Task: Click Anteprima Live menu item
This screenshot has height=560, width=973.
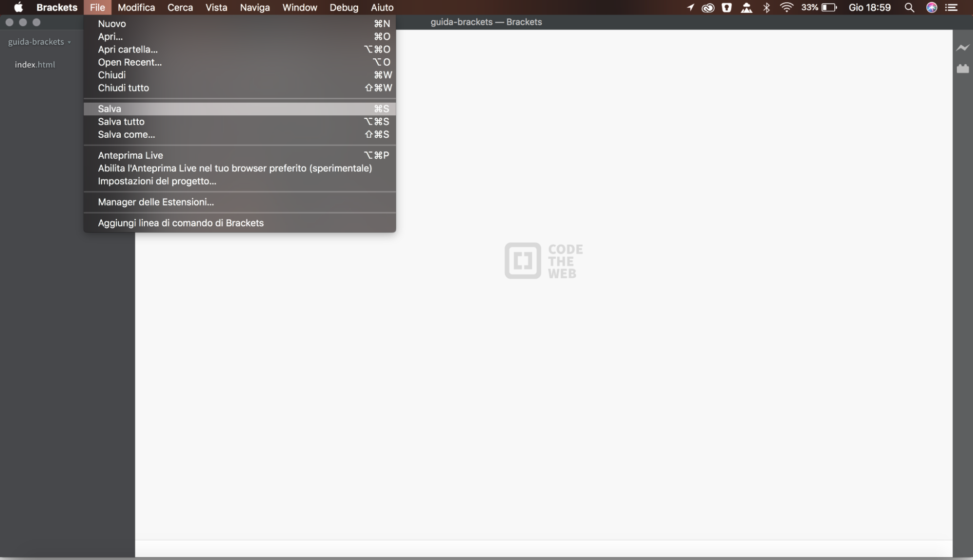Action: click(130, 156)
